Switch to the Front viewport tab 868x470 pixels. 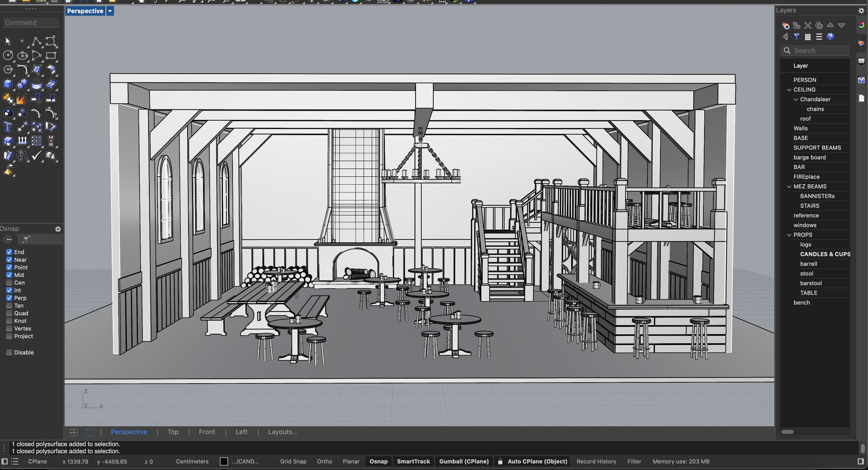tap(207, 432)
